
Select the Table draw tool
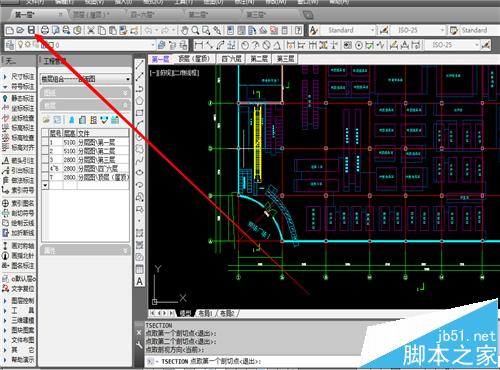click(140, 269)
